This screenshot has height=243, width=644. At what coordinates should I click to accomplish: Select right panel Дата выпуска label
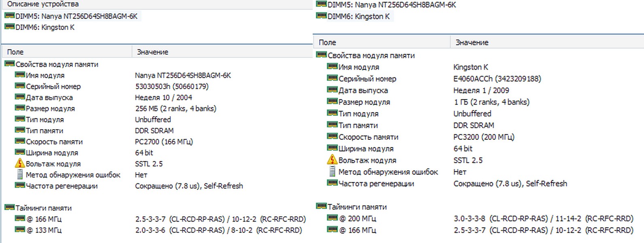pyautogui.click(x=363, y=90)
